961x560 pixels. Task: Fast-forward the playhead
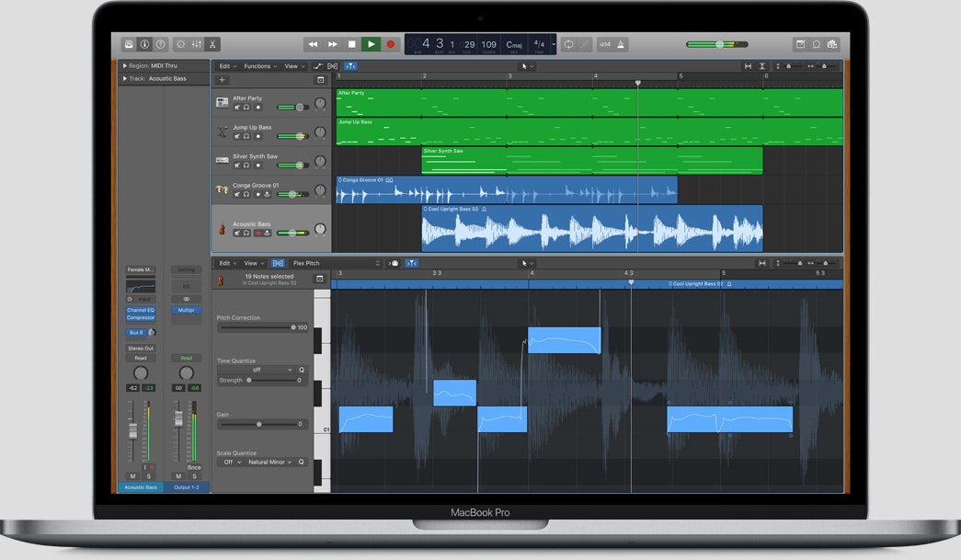point(332,44)
